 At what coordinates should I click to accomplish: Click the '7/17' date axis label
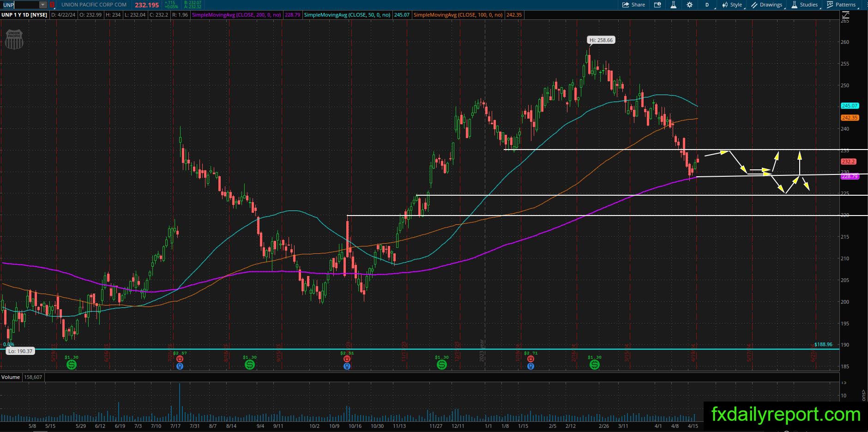pyautogui.click(x=175, y=426)
